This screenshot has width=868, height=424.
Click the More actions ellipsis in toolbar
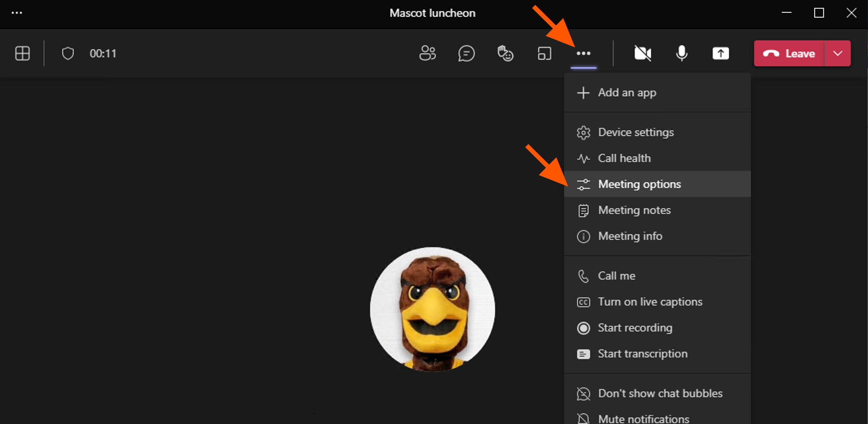coord(583,53)
